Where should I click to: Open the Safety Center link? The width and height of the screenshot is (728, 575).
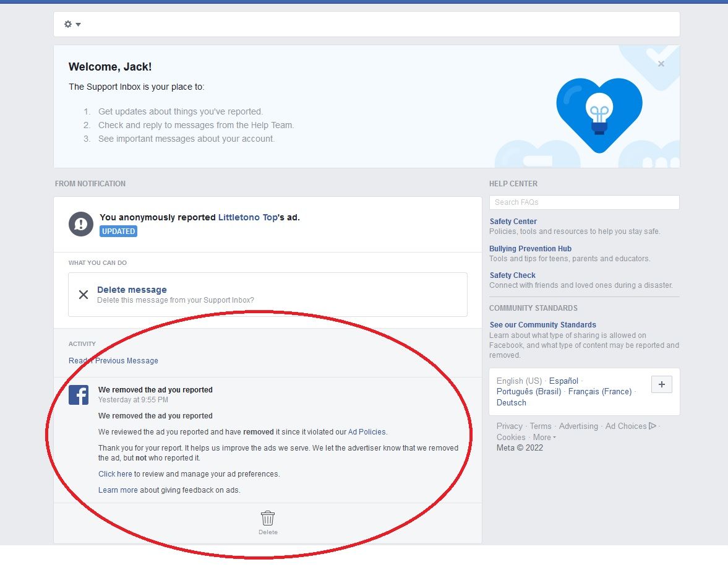(x=513, y=222)
